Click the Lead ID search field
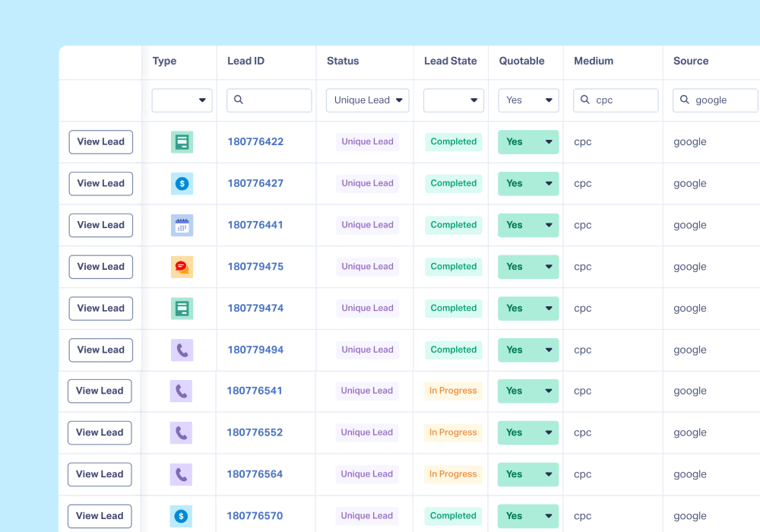The height and width of the screenshot is (532, 760). pyautogui.click(x=269, y=100)
